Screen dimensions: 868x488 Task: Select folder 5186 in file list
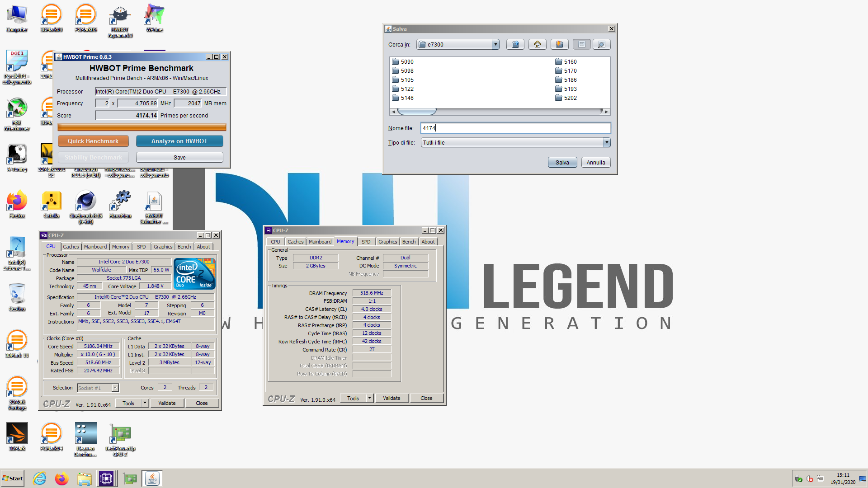(x=566, y=80)
